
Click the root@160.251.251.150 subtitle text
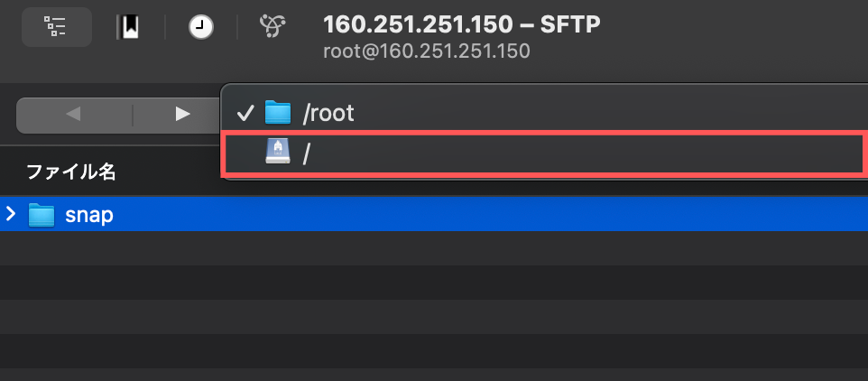426,51
